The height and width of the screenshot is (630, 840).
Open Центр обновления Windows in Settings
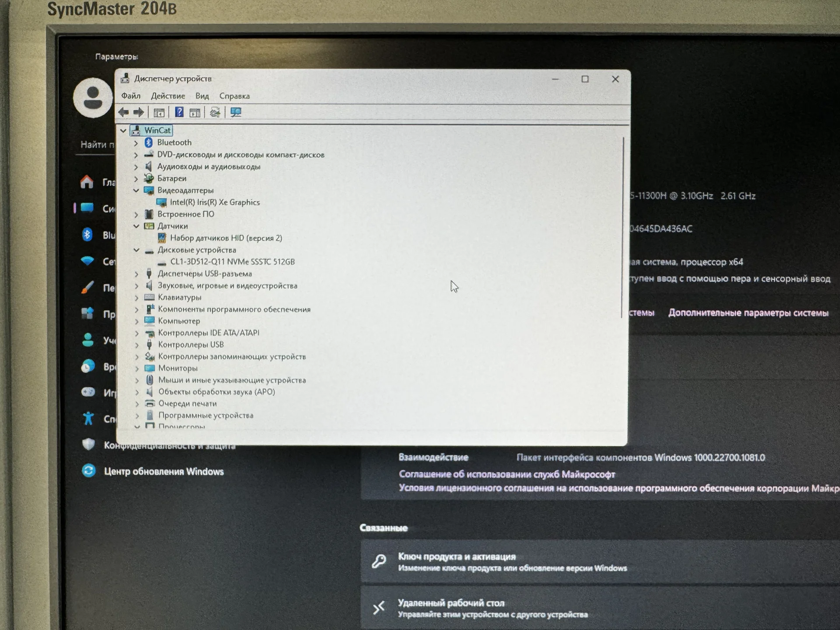(x=164, y=471)
